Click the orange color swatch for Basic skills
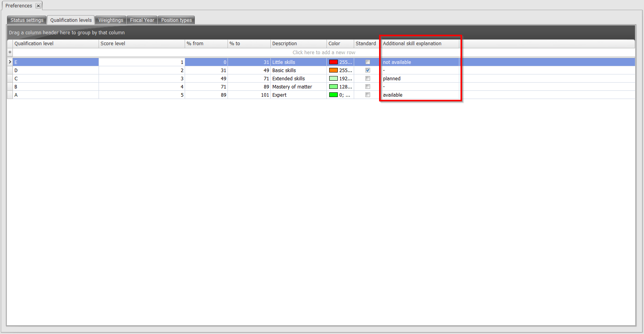The height and width of the screenshot is (334, 644). [x=333, y=71]
